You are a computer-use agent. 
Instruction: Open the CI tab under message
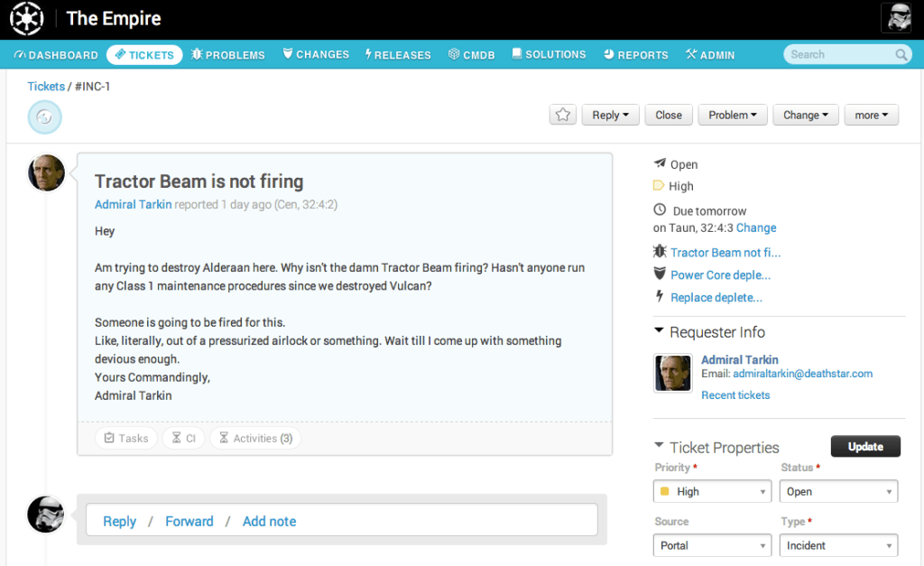183,439
